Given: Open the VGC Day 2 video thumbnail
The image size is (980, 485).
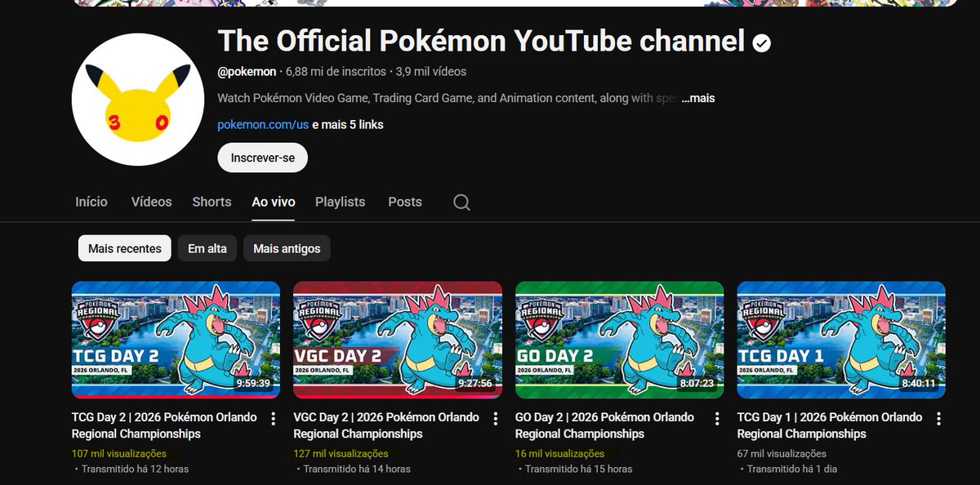Looking at the screenshot, I should (x=398, y=340).
